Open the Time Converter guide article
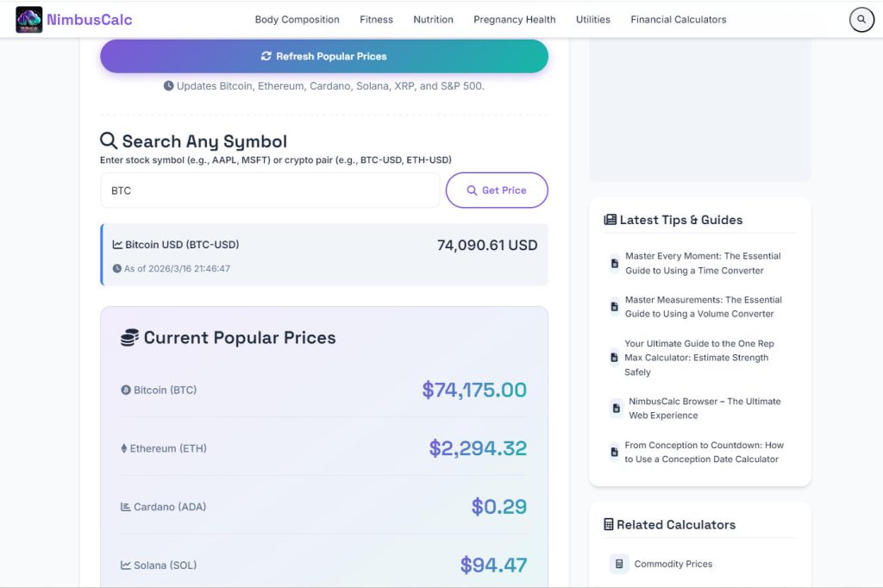 point(703,263)
